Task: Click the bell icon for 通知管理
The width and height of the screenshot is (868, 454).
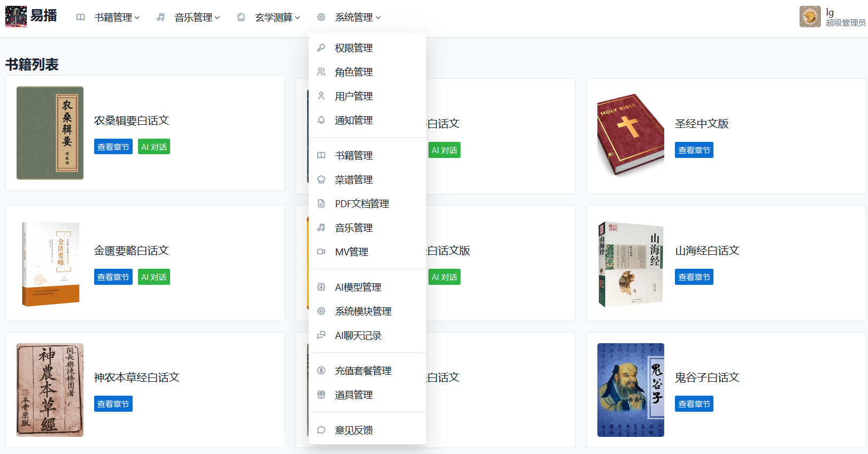Action: coord(321,120)
